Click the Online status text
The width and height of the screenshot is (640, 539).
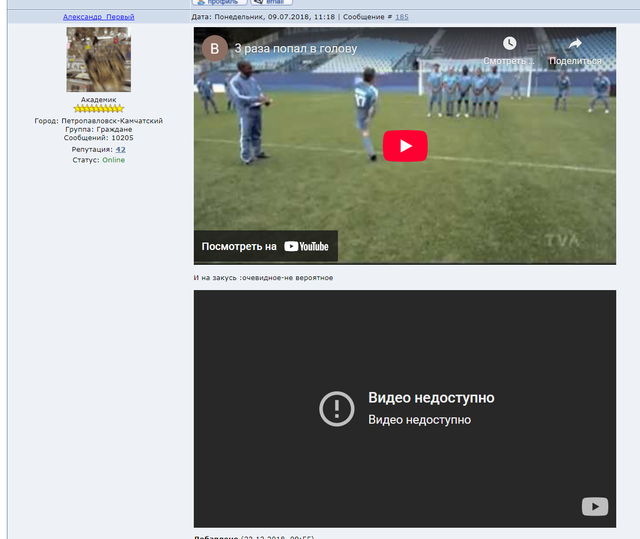click(x=113, y=160)
